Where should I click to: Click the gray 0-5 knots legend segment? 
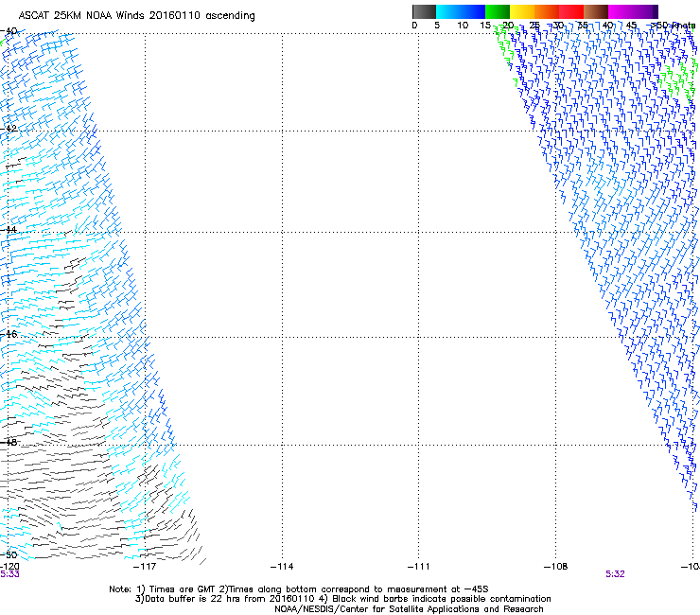[x=424, y=11]
